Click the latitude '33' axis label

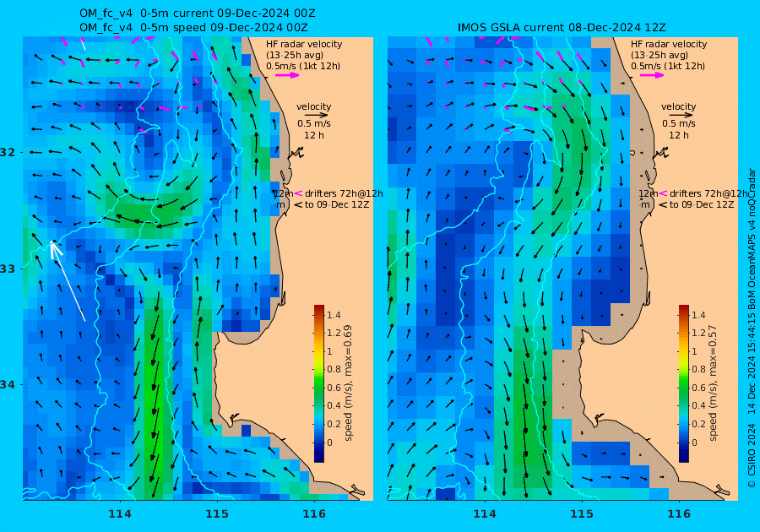point(8,269)
